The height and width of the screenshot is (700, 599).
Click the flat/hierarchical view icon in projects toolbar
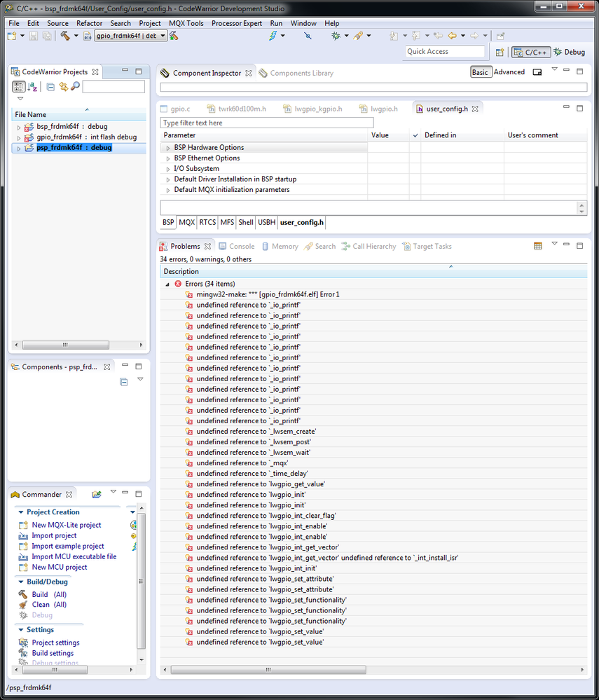19,87
